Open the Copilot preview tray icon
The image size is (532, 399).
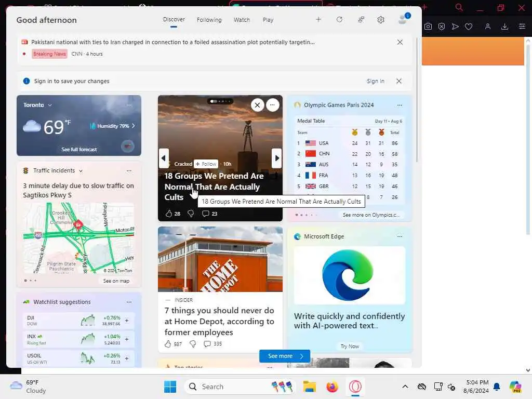[x=515, y=387]
